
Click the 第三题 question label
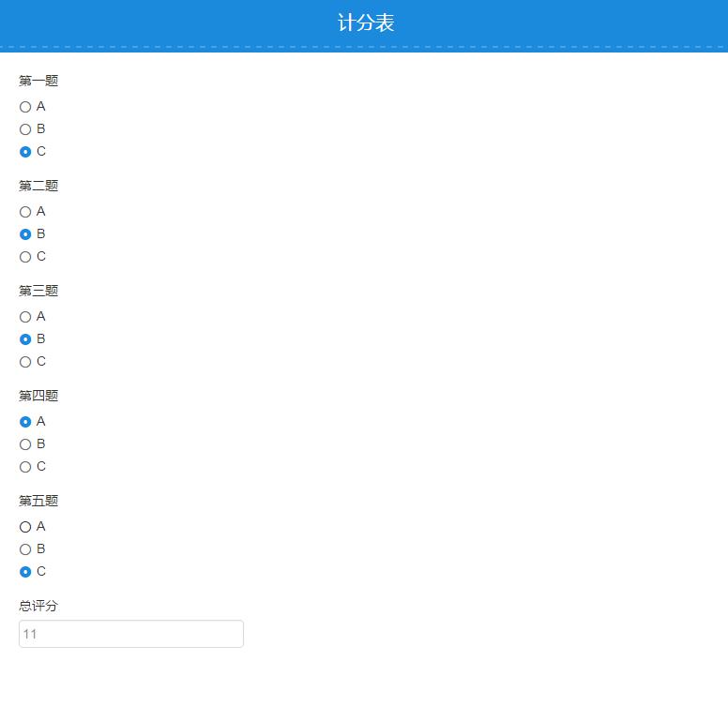38,291
